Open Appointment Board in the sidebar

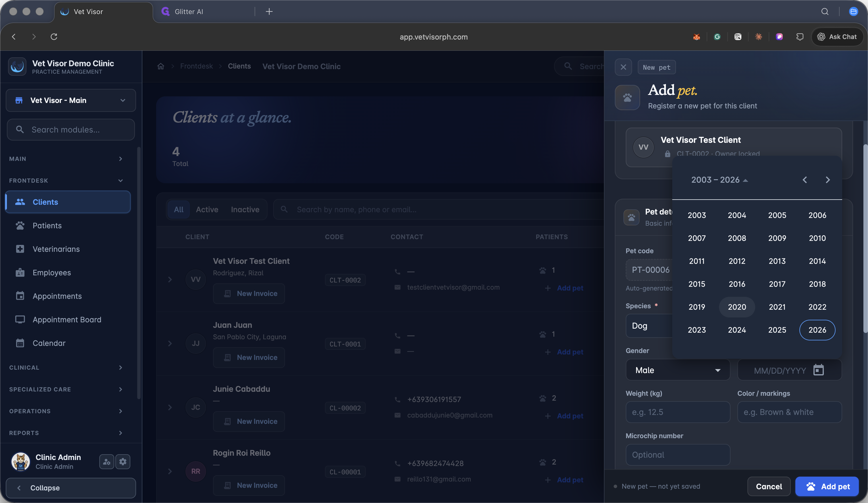click(68, 320)
